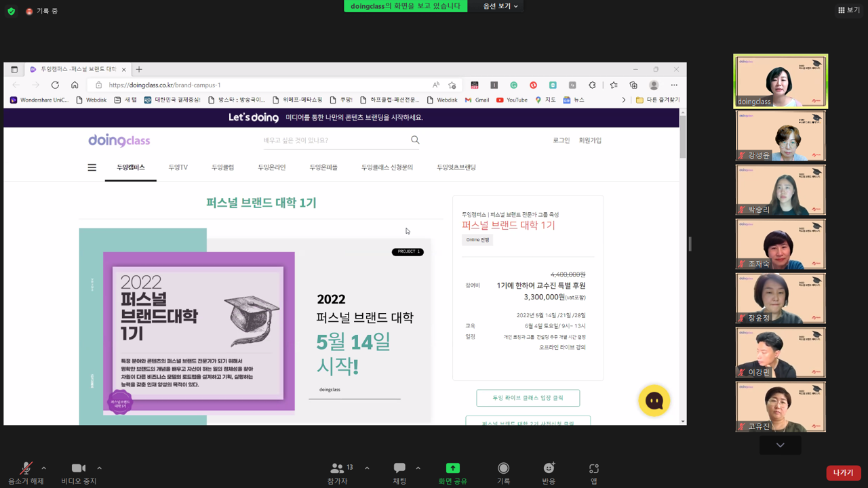Viewport: 868px width, 488px height.
Task: Click the doingclass site logo
Action: pyautogui.click(x=119, y=140)
